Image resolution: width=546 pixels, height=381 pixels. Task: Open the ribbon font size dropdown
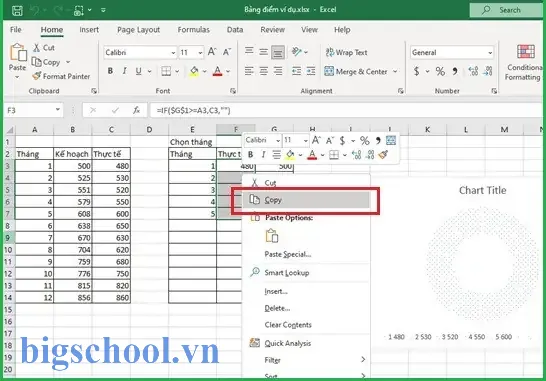pos(200,53)
